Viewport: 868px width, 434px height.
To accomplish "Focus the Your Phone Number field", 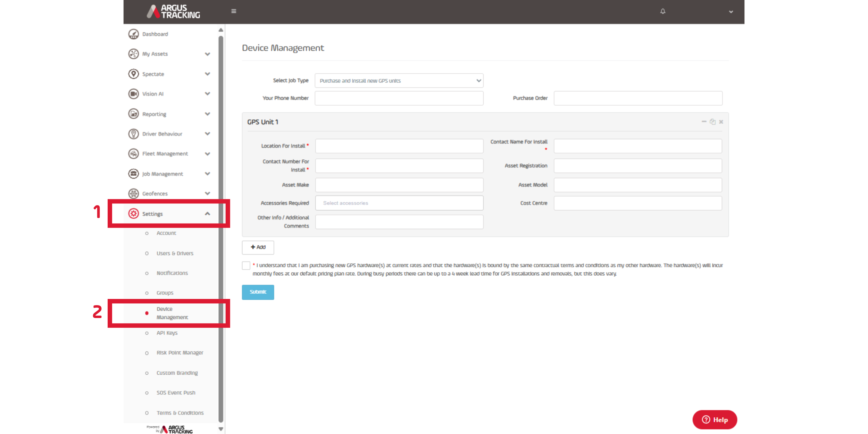I will (399, 98).
